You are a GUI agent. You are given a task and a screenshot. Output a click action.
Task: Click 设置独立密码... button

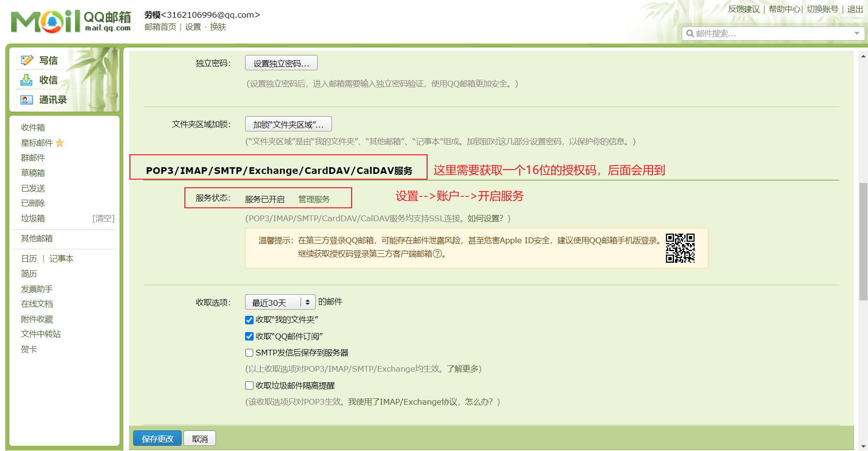281,63
